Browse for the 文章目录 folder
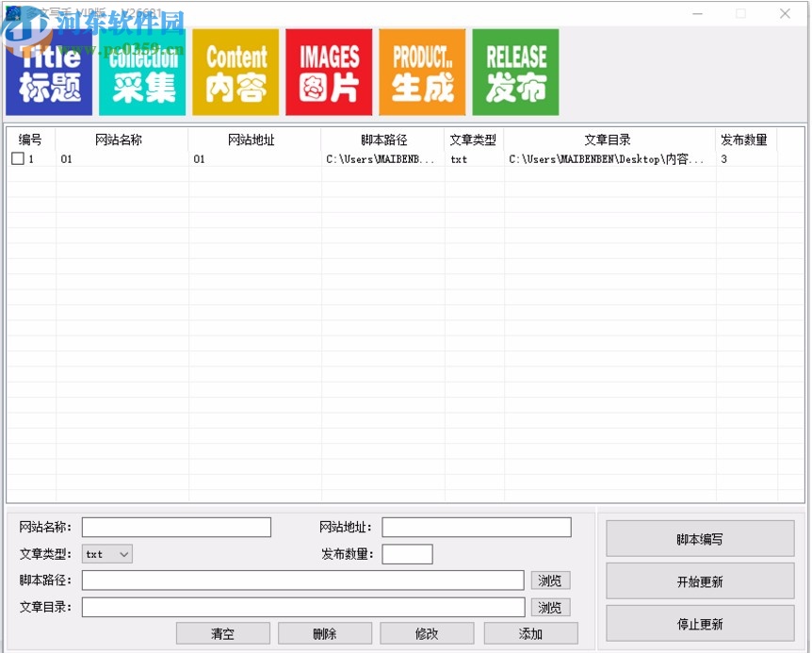Screen dimensions: 812x653 click(x=550, y=607)
